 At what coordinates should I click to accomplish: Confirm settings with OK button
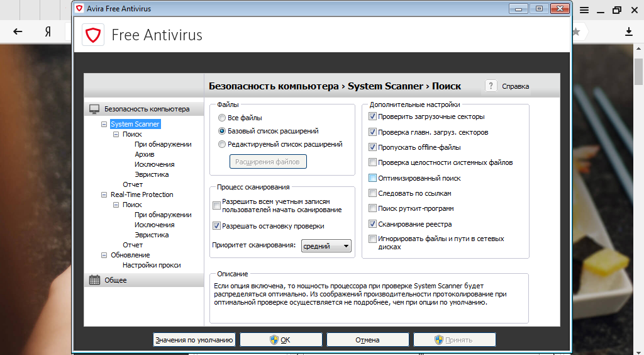pyautogui.click(x=281, y=340)
